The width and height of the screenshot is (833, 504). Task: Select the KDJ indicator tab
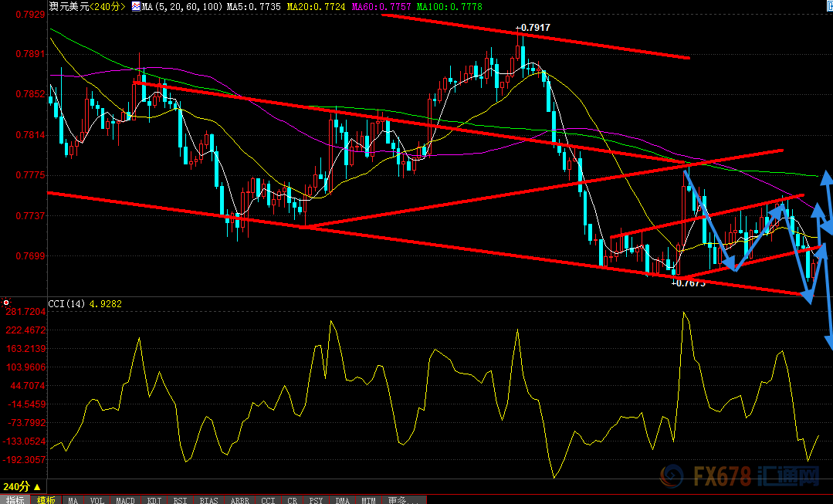[154, 499]
